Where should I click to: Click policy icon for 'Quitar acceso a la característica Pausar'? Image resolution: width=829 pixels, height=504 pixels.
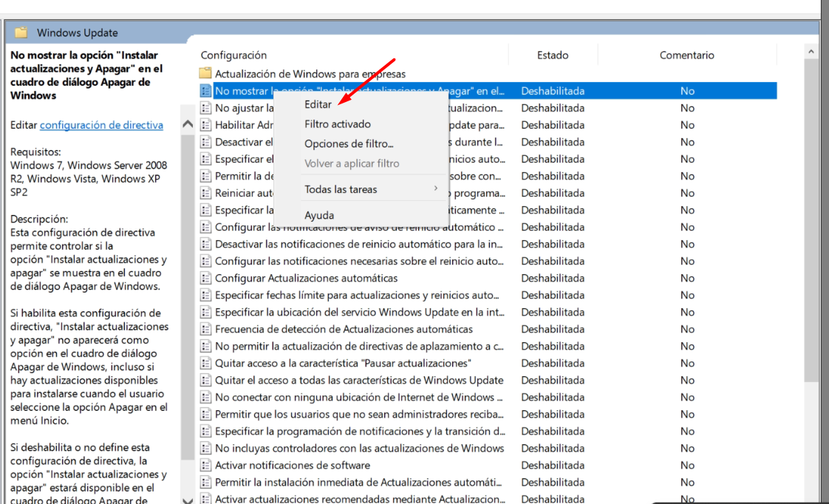[x=206, y=363]
